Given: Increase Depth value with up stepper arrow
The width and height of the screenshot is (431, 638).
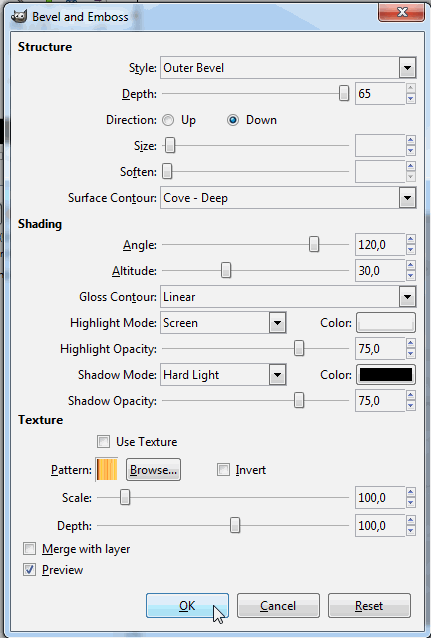Looking at the screenshot, I should point(411,88).
